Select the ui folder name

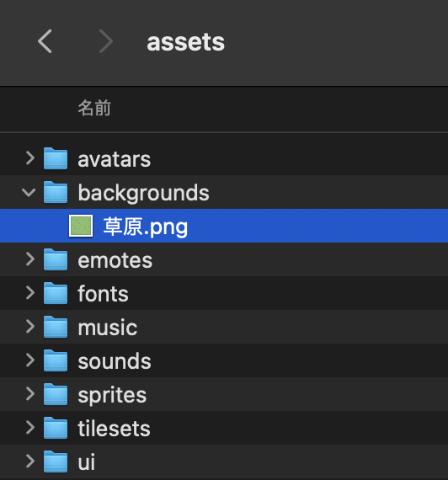[87, 462]
